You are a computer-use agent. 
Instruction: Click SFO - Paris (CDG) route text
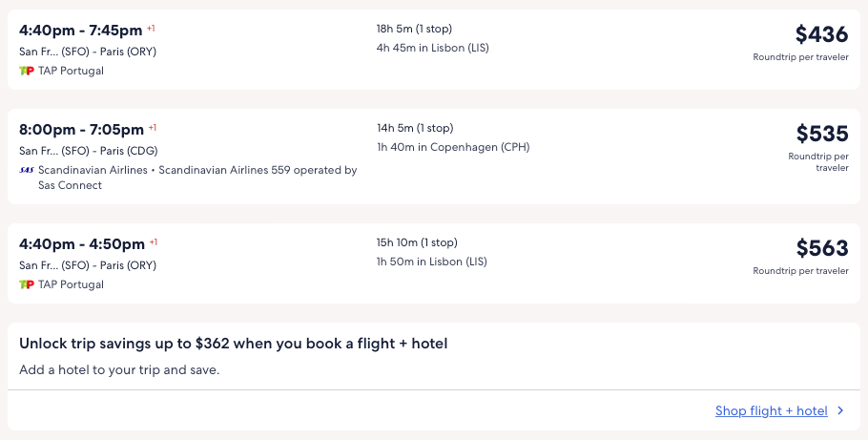(x=88, y=151)
